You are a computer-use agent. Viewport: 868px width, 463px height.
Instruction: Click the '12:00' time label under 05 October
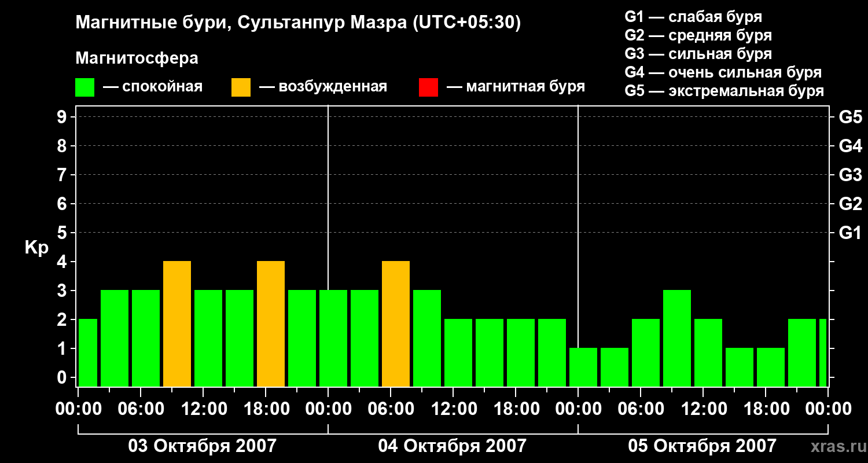click(703, 409)
